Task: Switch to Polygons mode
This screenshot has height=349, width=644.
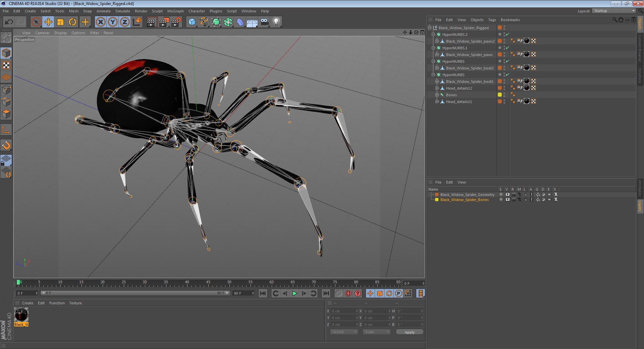Action: pos(6,114)
